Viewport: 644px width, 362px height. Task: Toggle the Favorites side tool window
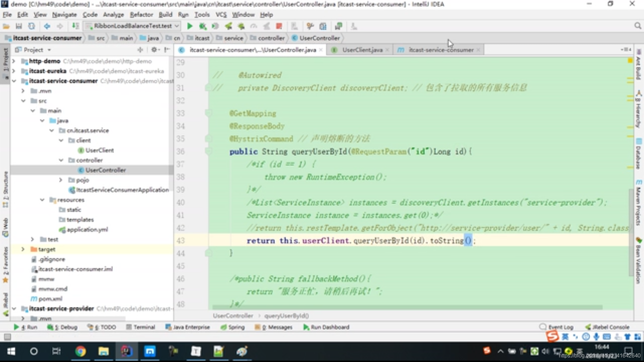(5, 265)
